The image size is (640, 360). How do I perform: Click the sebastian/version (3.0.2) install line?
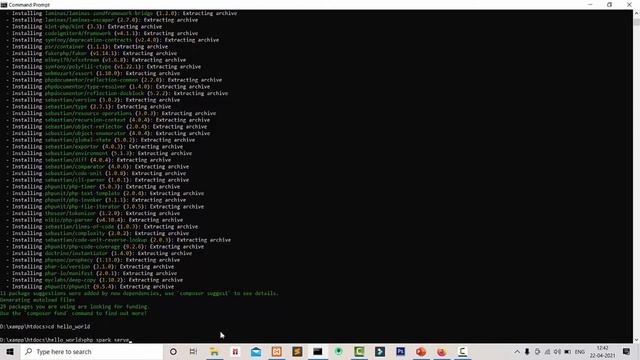click(93, 100)
